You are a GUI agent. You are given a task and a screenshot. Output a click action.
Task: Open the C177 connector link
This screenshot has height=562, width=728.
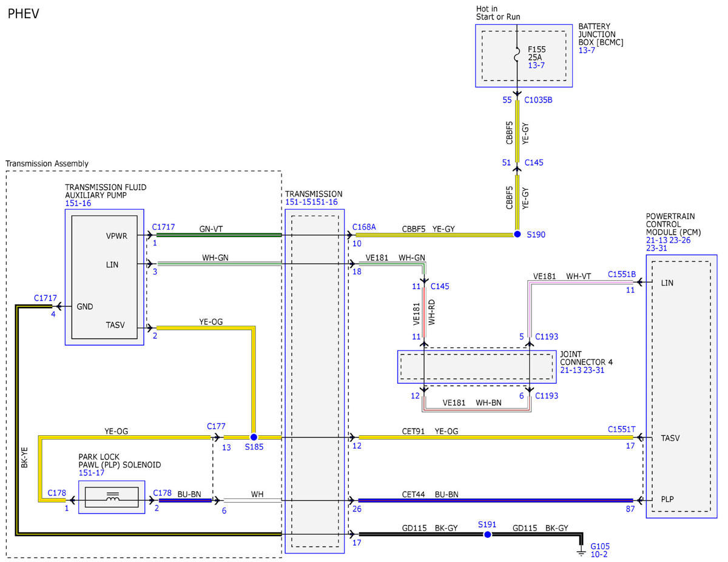point(216,426)
